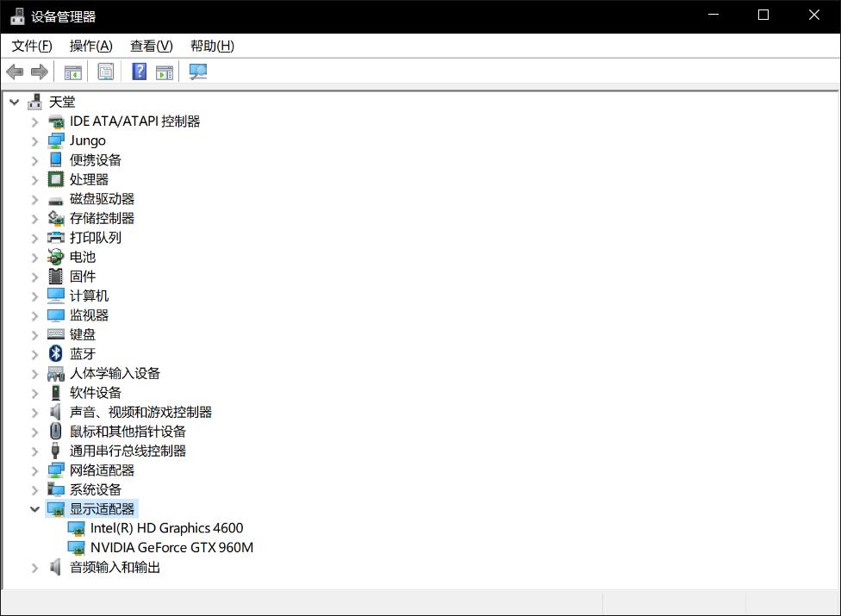Click the action pane toolbar icon
Viewport: 841px width, 616px height.
[x=165, y=72]
